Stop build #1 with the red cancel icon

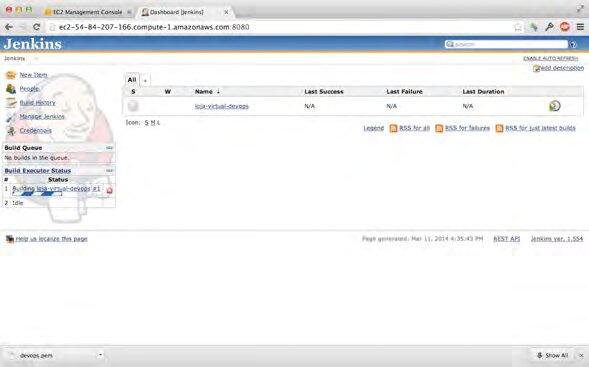click(x=109, y=190)
